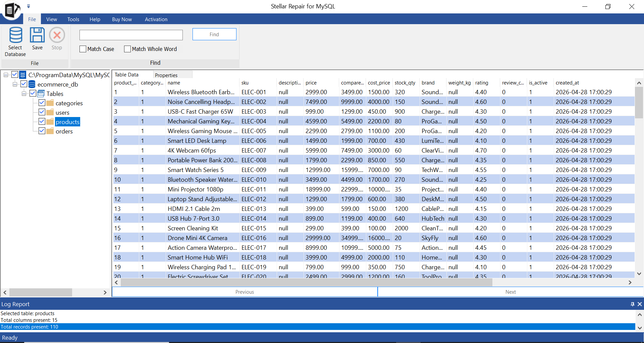This screenshot has width=644, height=343.
Task: Click tree panel horizontal scroll right arrow
Action: [105, 292]
